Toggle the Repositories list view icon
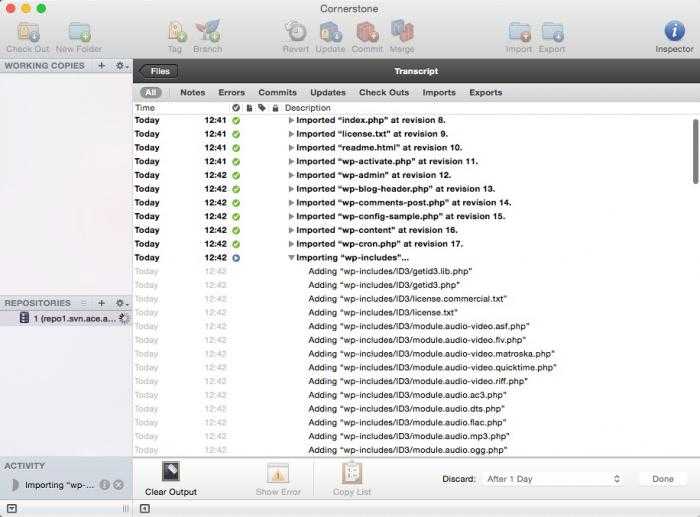700x517 pixels. [x=83, y=303]
